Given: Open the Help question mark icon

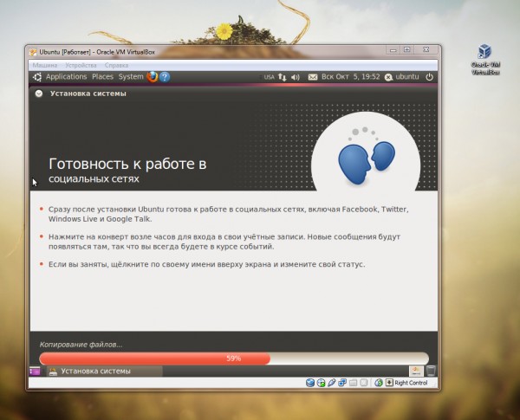Looking at the screenshot, I should (x=165, y=77).
